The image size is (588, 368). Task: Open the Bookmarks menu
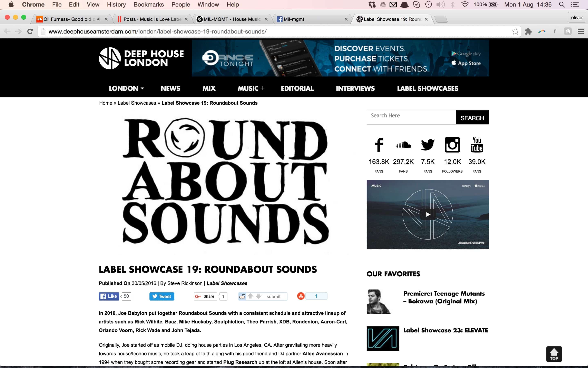pos(149,4)
